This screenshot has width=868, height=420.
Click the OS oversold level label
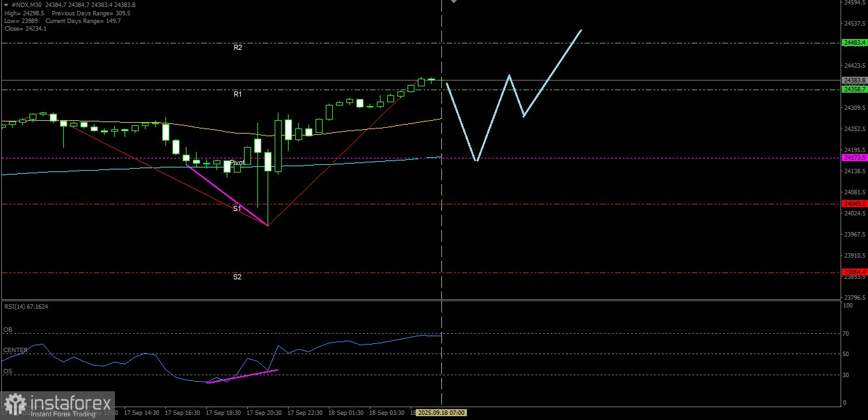click(x=8, y=371)
